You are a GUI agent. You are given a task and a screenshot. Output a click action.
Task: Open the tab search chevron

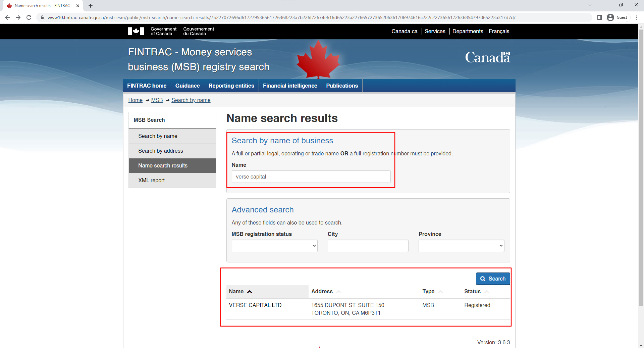[x=590, y=5]
